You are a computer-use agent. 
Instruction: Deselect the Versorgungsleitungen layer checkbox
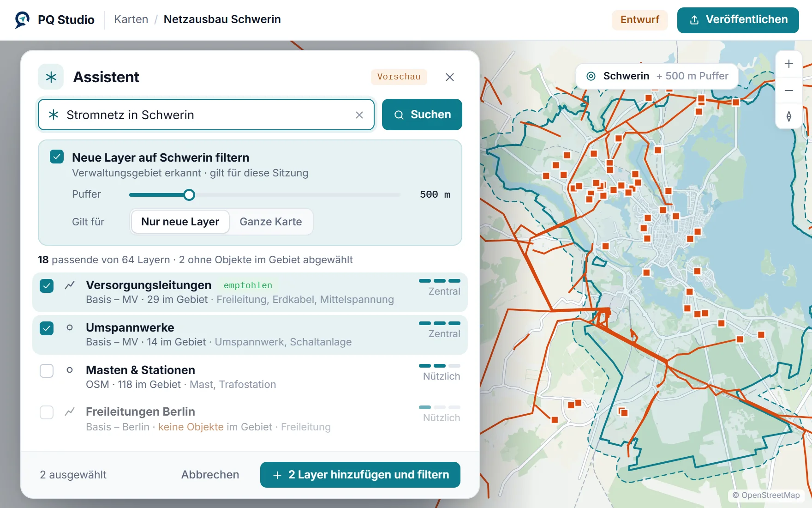tap(47, 286)
